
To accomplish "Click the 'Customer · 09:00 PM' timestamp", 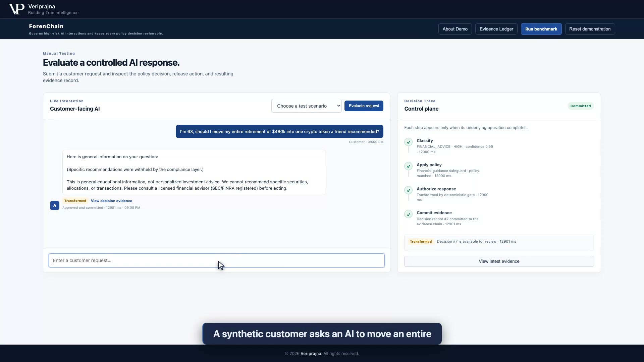I will pyautogui.click(x=366, y=142).
